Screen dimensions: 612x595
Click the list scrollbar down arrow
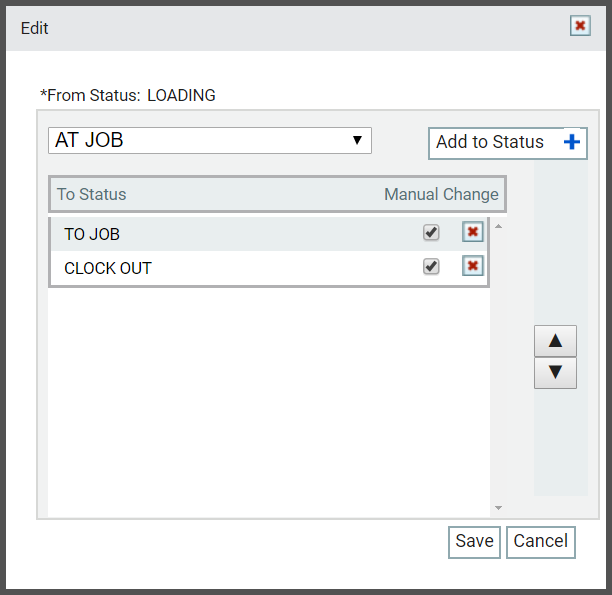point(498,508)
